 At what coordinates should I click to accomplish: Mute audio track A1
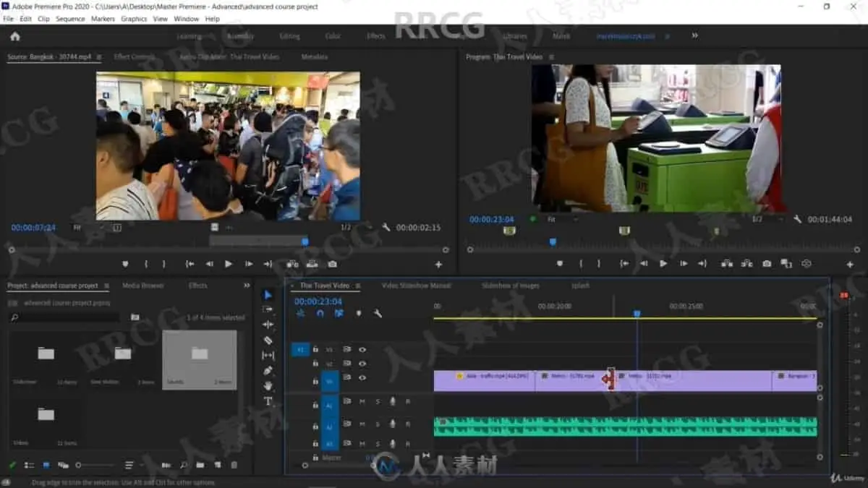point(362,401)
